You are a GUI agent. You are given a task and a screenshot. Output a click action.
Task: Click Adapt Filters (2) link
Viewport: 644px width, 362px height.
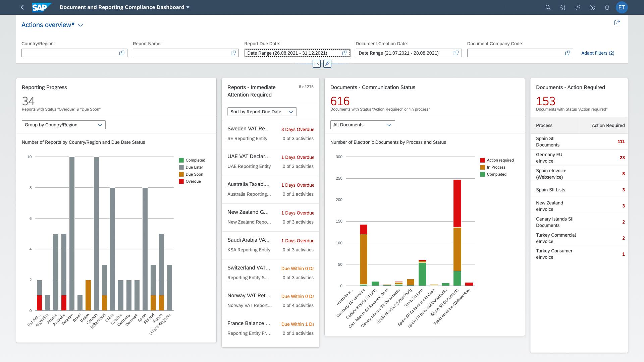[597, 53]
